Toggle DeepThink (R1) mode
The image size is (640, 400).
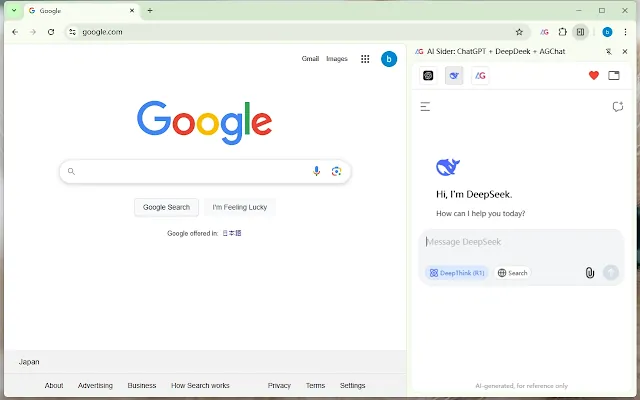pos(457,273)
